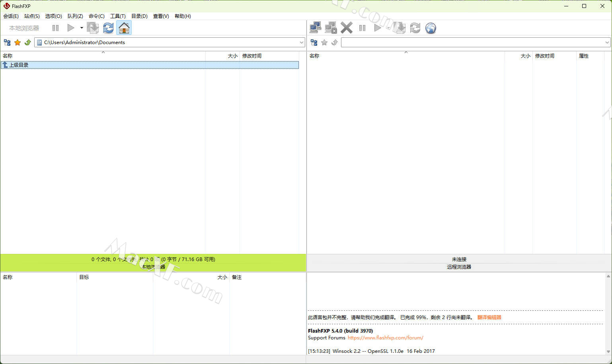Screen dimensions: 612x364
Task: Open the 翻译编辑器 link
Action: coord(489,318)
